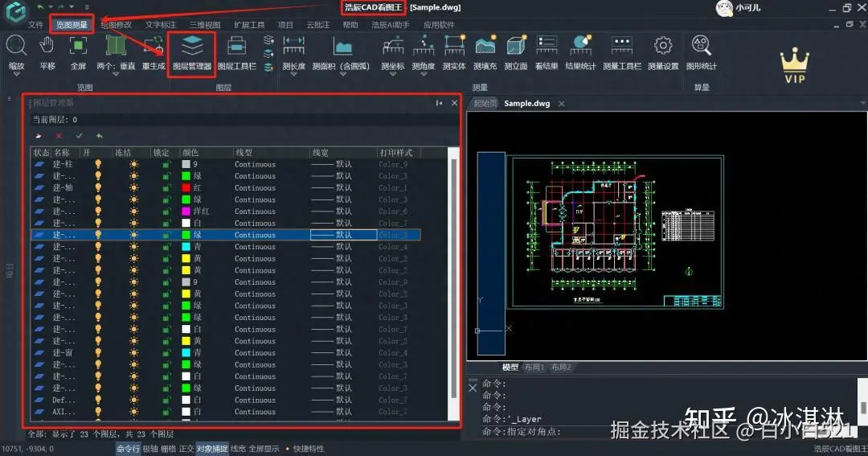Click the auto-hide pin icon of layer manager
The image size is (868, 456).
(x=439, y=103)
